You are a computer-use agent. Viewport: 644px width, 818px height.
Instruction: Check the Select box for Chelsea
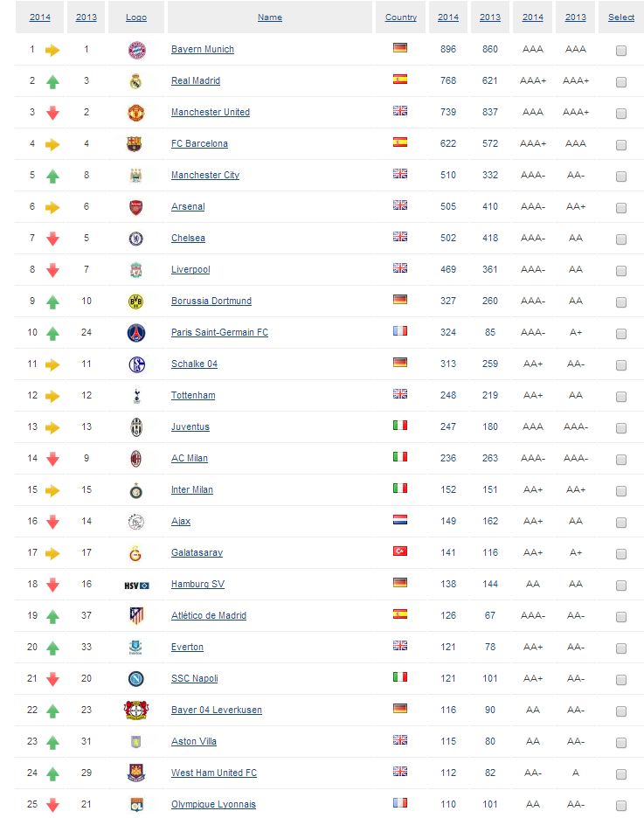621,239
